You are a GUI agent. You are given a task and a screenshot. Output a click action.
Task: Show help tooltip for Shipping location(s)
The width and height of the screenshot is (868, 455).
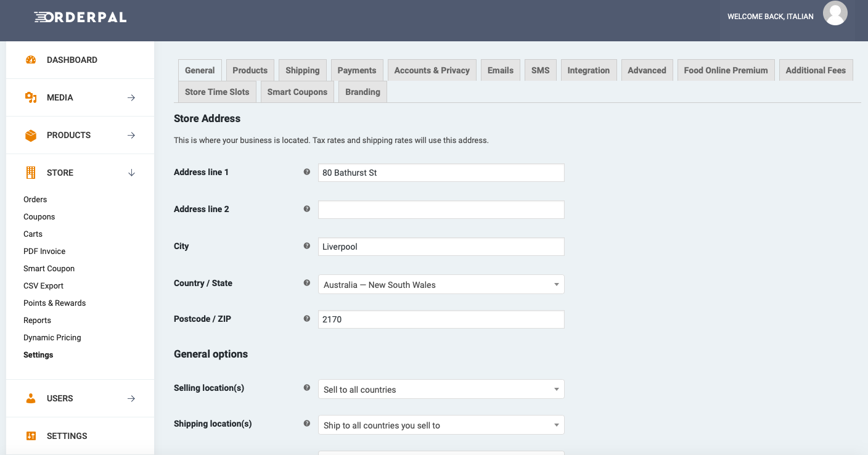pyautogui.click(x=307, y=424)
